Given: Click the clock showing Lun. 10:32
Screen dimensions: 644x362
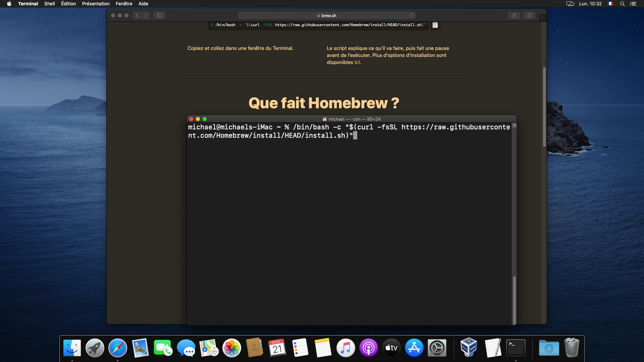Looking at the screenshot, I should [590, 4].
